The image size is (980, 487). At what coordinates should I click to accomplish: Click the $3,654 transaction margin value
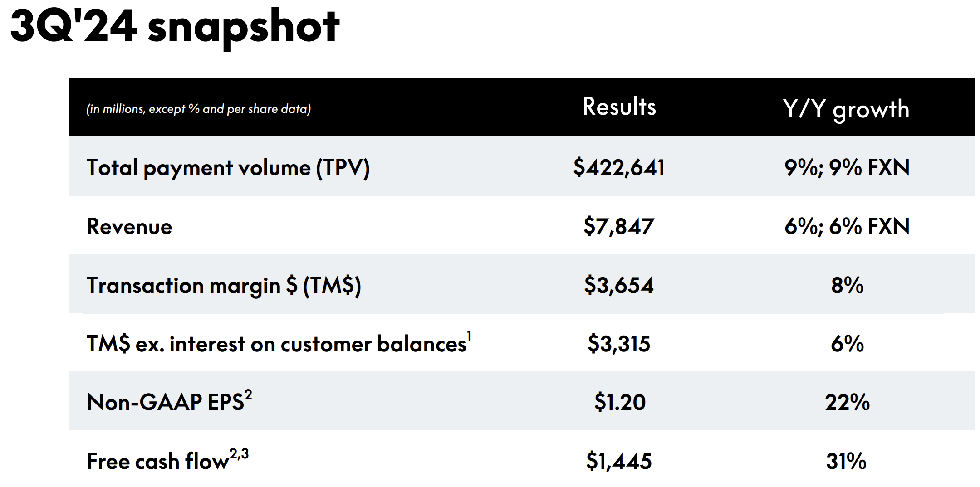tap(619, 285)
